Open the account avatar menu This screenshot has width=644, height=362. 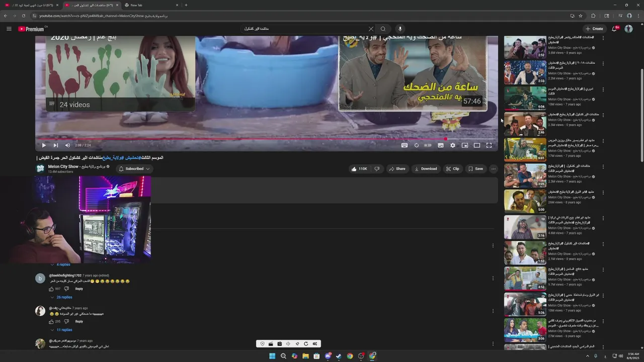(628, 29)
